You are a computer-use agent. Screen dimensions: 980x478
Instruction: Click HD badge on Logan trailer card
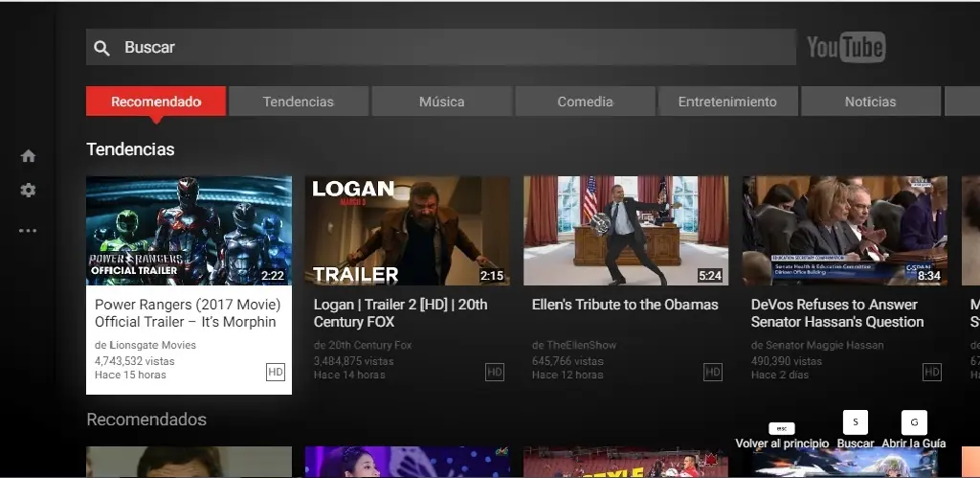(x=495, y=373)
